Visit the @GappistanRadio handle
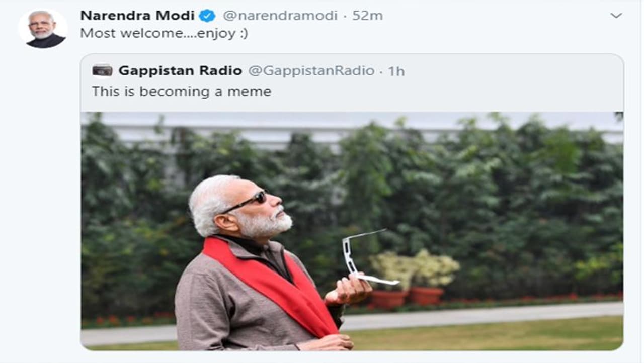This screenshot has width=644, height=363. click(311, 71)
